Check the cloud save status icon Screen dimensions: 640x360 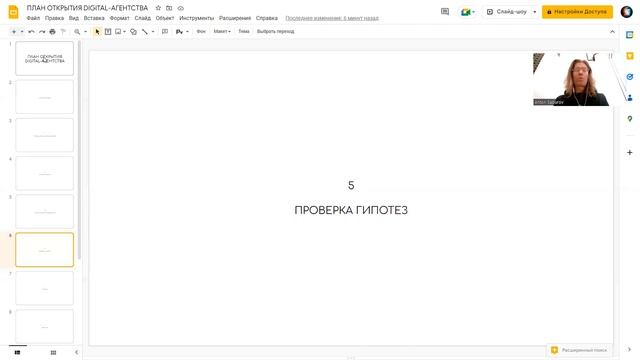[180, 8]
